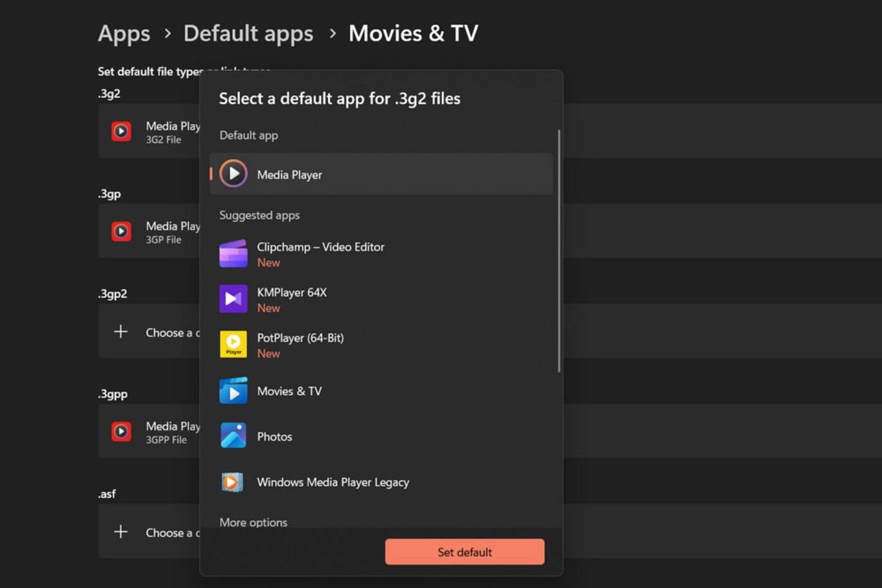Click More options heading

253,522
